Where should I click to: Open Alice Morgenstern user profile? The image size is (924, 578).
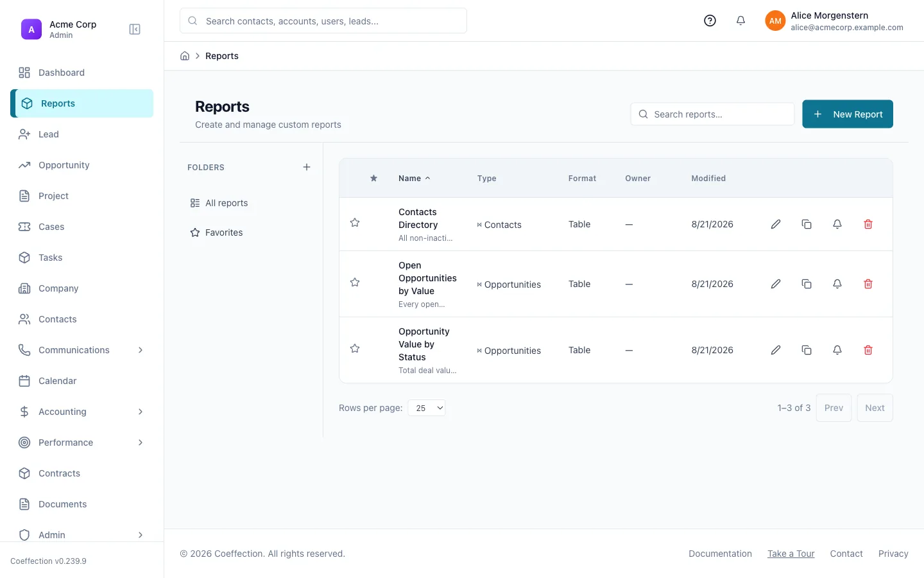click(834, 21)
